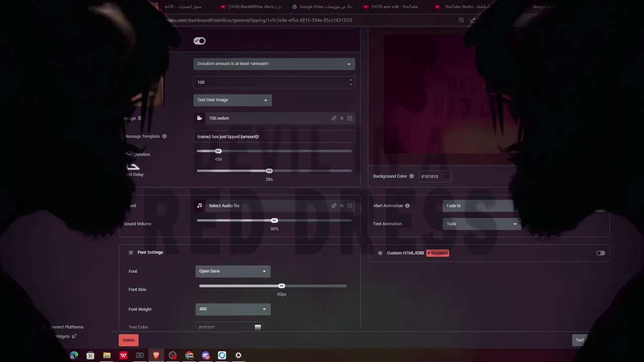Open the Text Animation Tada dropdown
This screenshot has width=644, height=362.
pyautogui.click(x=481, y=224)
